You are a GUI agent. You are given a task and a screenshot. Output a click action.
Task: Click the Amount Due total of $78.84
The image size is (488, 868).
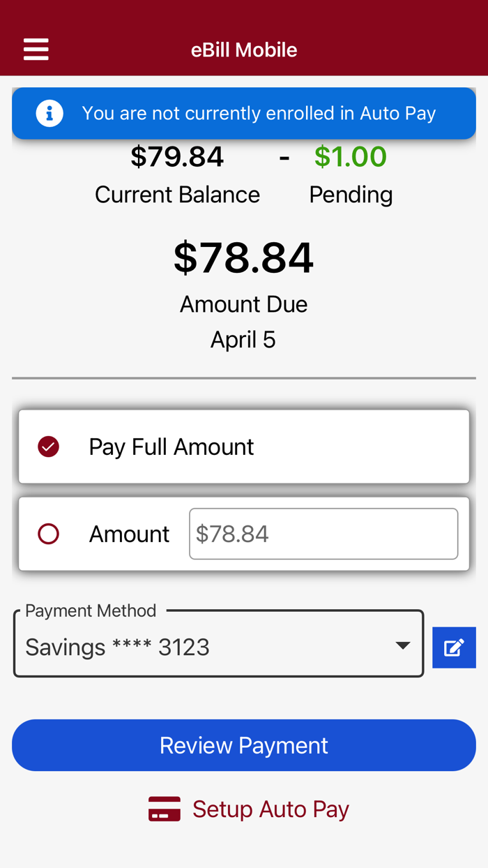[244, 258]
